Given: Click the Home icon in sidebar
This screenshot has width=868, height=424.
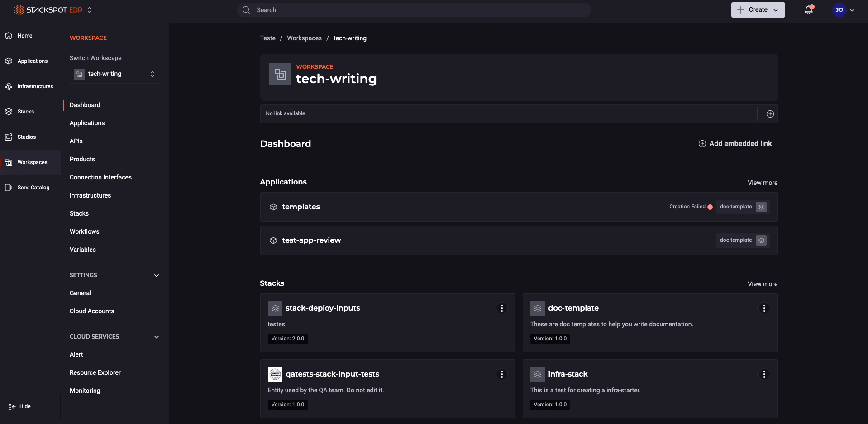Looking at the screenshot, I should point(9,36).
